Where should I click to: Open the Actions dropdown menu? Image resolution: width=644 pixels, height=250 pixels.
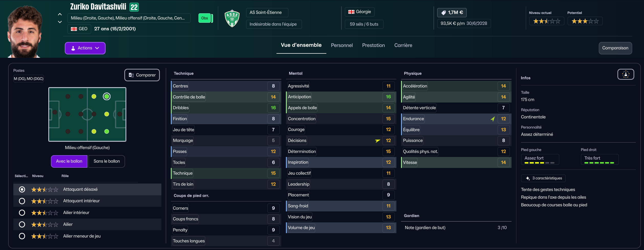[x=85, y=48]
